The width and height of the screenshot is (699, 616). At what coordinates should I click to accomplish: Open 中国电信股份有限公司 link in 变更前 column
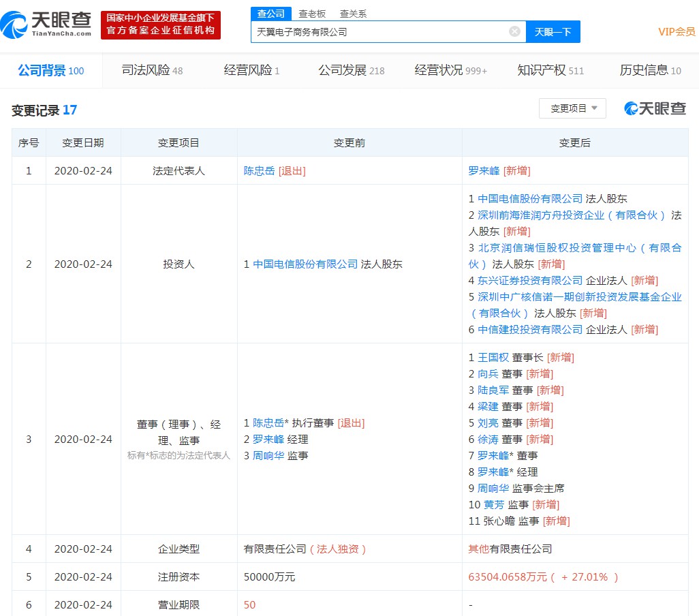tap(305, 264)
